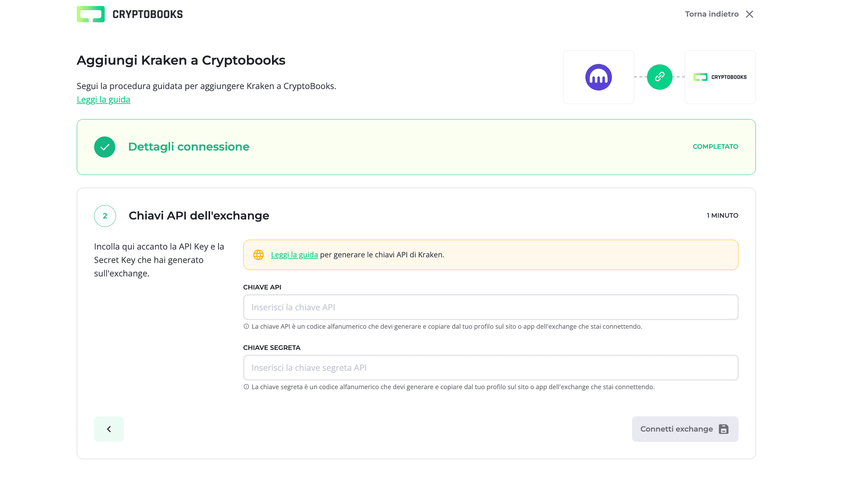Click the info icon below Chiave segreta field
The image size is (868, 480).
(x=246, y=387)
